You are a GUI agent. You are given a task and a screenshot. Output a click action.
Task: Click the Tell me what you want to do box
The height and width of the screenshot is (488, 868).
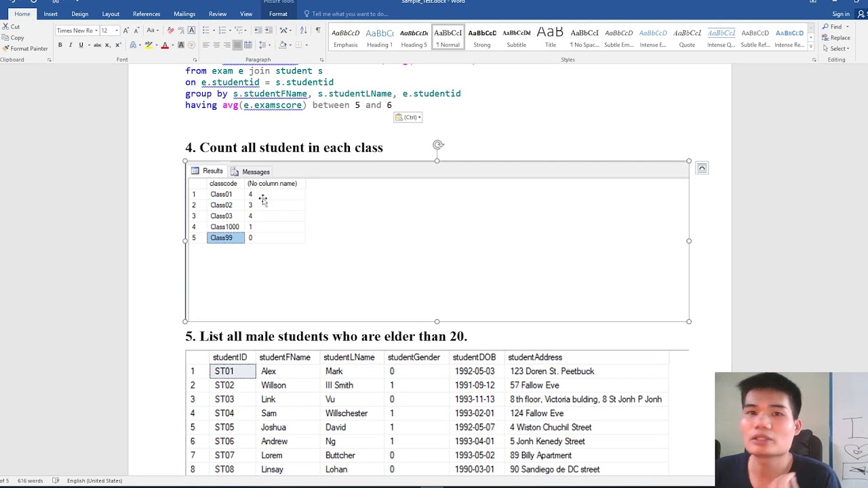pos(350,14)
